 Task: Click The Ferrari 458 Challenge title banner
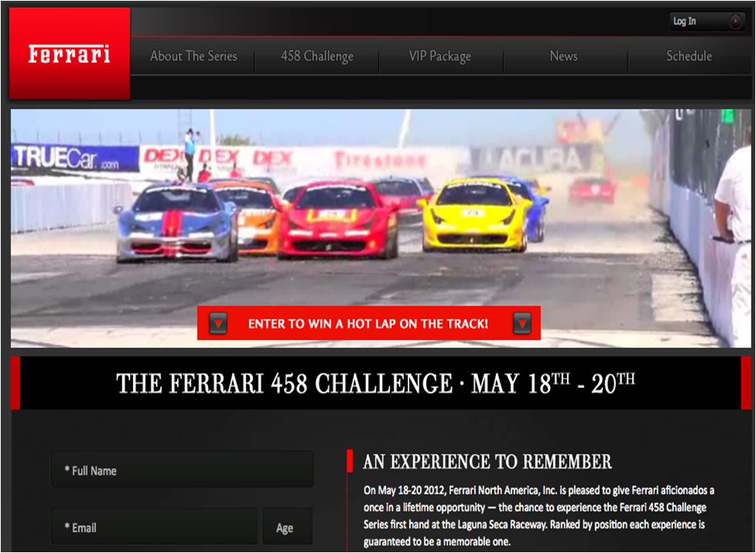(x=375, y=383)
